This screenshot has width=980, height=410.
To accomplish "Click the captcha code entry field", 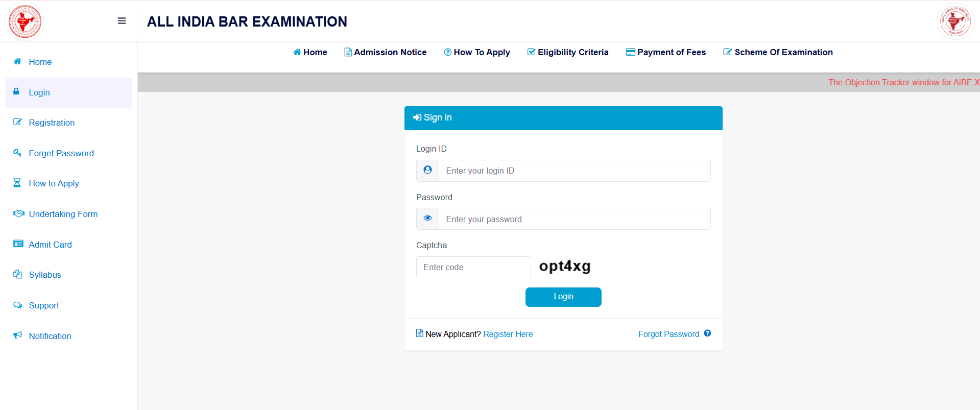I will [473, 267].
